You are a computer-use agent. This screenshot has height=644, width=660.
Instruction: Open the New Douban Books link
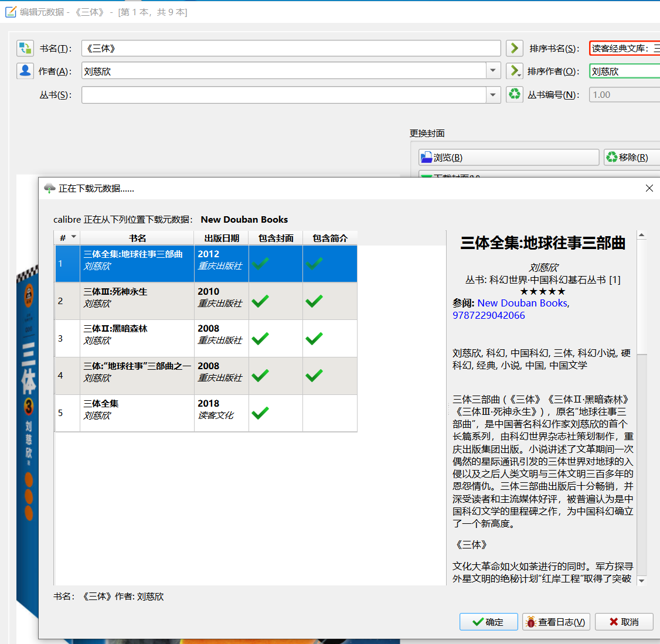pyautogui.click(x=522, y=303)
